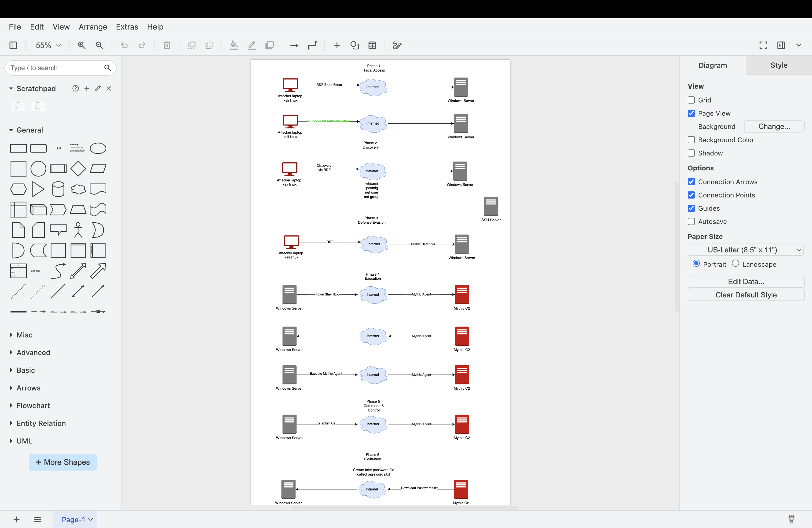Uncheck the Page View checkbox
Viewport: 812px width, 528px height.
pos(691,113)
